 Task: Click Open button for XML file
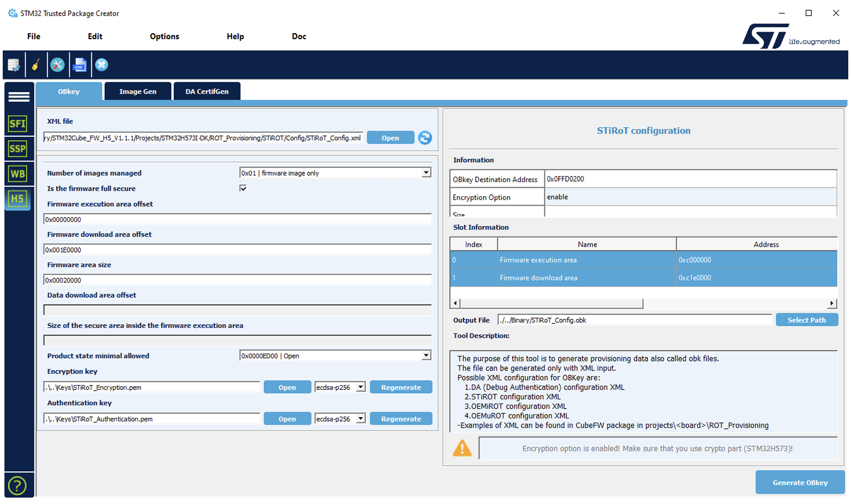391,138
